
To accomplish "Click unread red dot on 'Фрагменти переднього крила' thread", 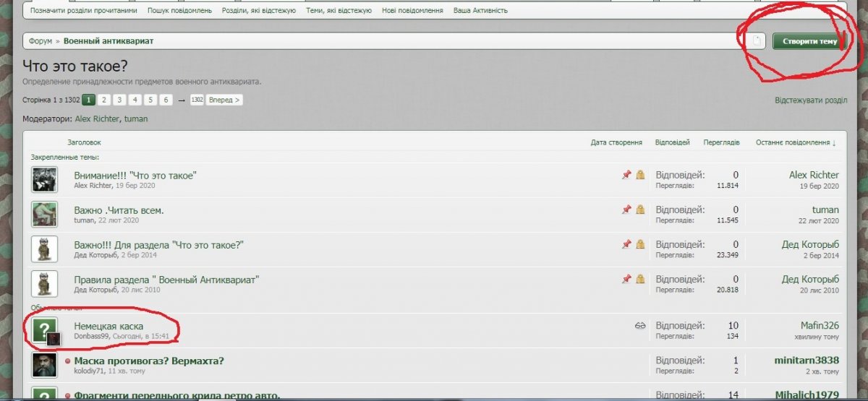I will [68, 396].
